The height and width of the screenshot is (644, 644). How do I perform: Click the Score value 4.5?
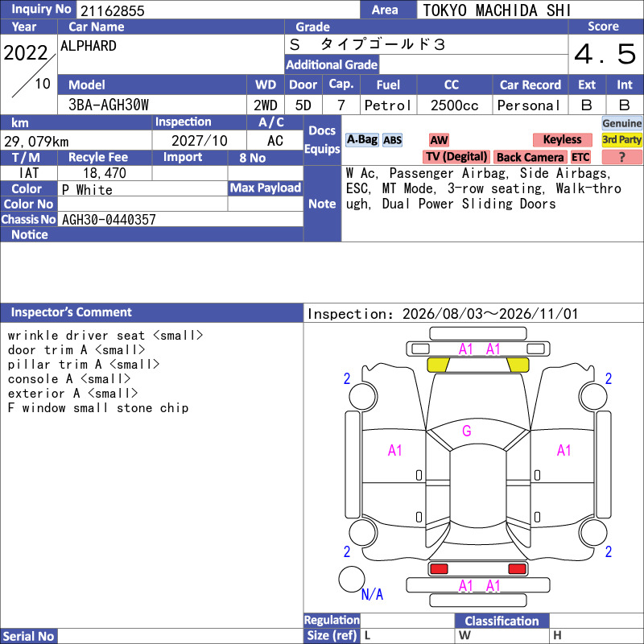click(x=605, y=54)
